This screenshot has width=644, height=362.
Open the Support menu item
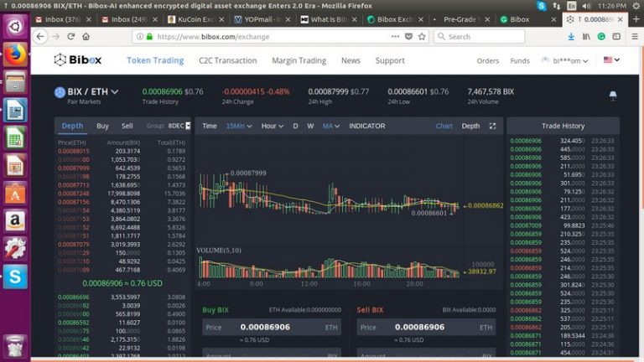pyautogui.click(x=390, y=60)
